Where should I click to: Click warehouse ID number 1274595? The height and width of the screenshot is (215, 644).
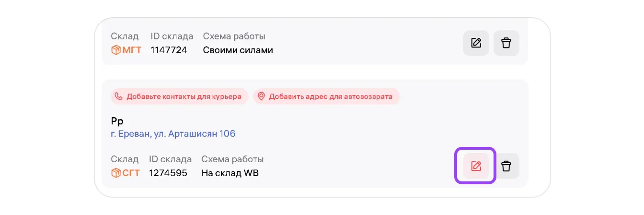click(x=168, y=173)
